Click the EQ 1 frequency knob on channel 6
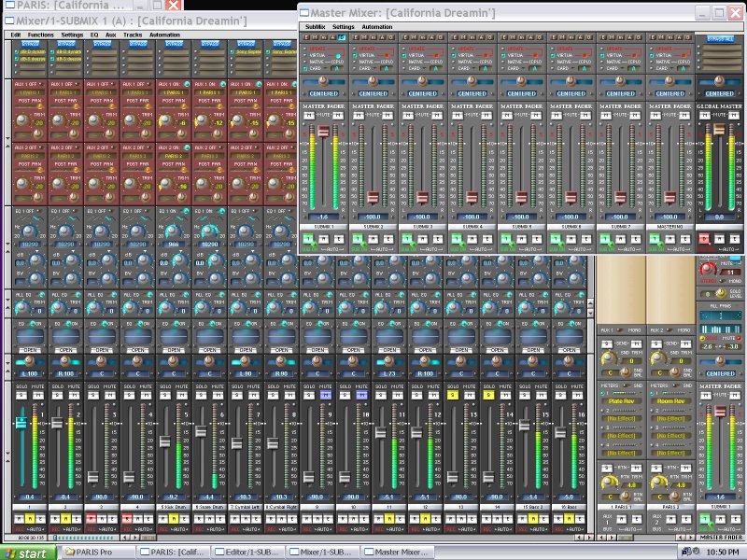Viewport: 747px width, 560px height. coord(208,231)
